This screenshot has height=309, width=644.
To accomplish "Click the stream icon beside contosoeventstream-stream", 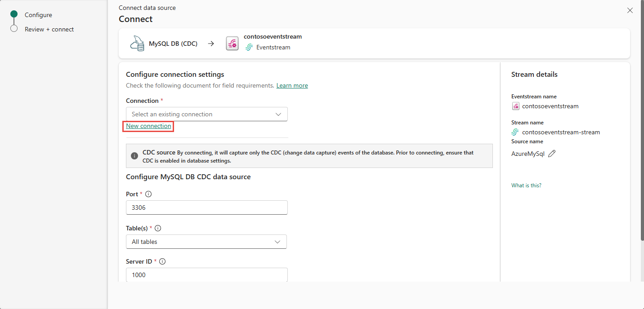I will (x=515, y=132).
